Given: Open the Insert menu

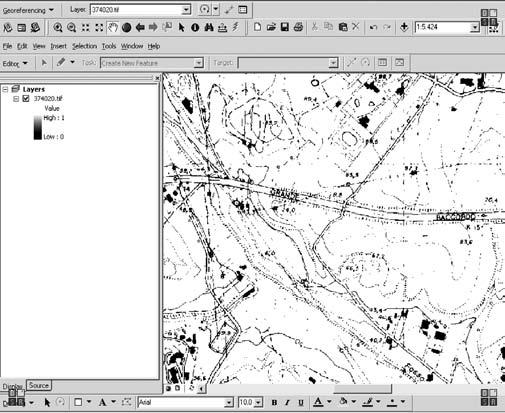Looking at the screenshot, I should [x=59, y=46].
